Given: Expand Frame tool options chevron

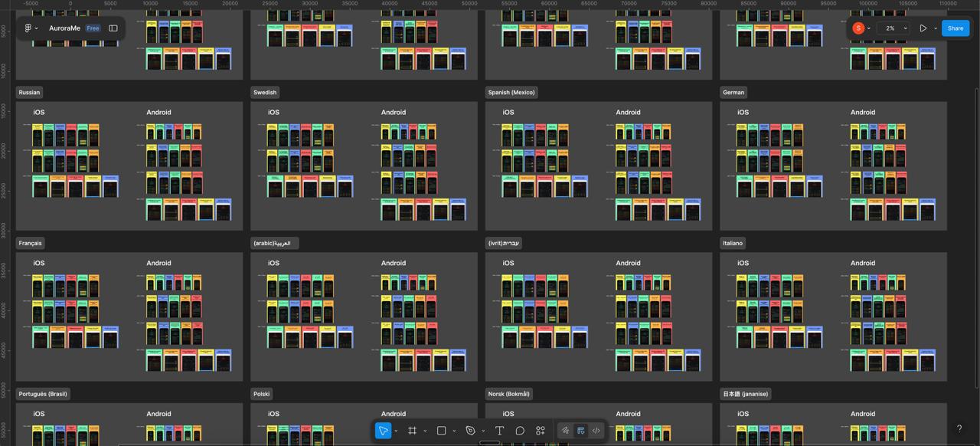Looking at the screenshot, I should tap(425, 431).
